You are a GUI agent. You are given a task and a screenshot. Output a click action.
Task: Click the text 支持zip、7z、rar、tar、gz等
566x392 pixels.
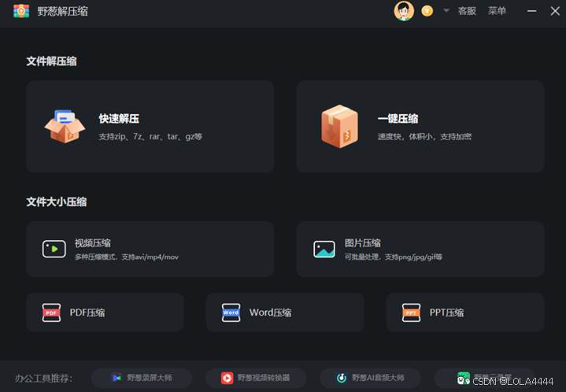tap(150, 137)
